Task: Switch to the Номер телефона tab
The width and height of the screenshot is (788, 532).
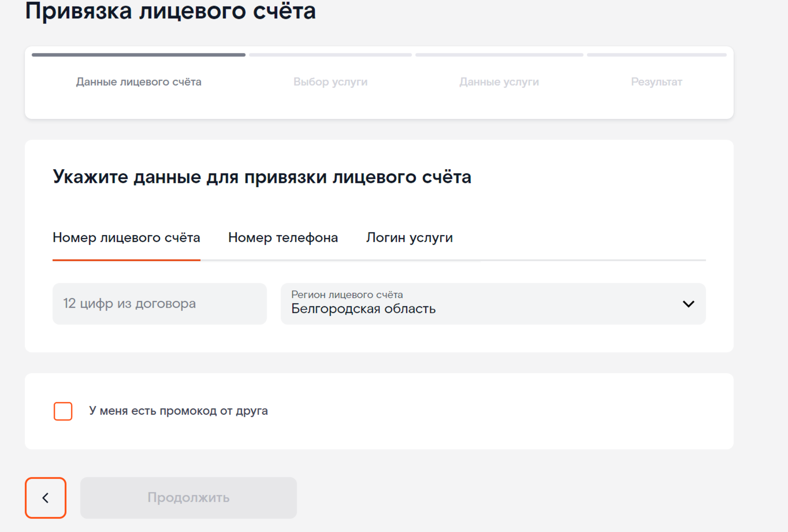Action: click(283, 238)
